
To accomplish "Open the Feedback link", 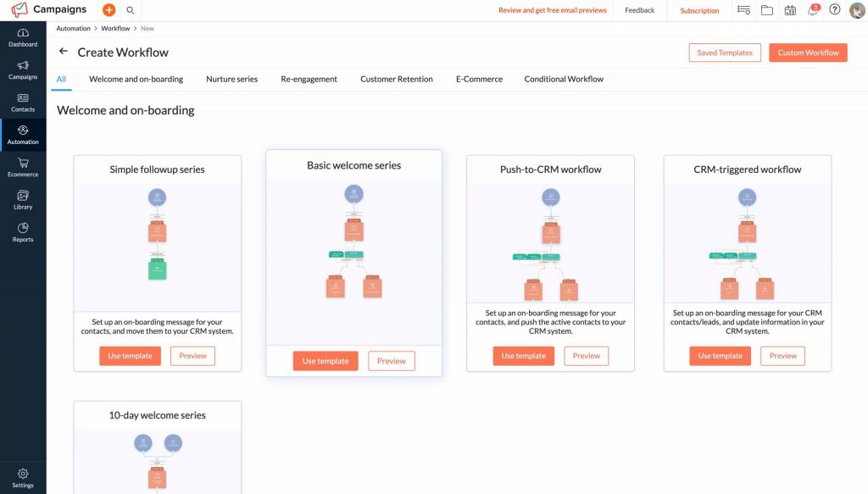I will [x=639, y=10].
